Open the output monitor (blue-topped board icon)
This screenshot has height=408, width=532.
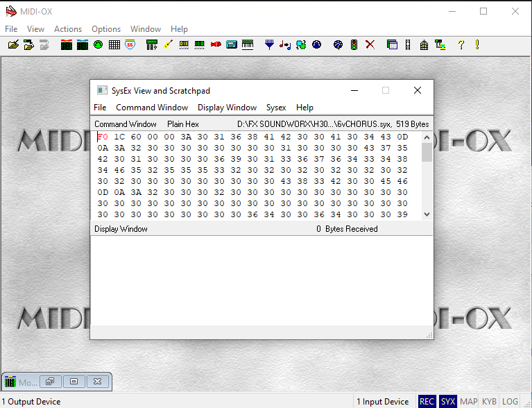pyautogui.click(x=82, y=44)
